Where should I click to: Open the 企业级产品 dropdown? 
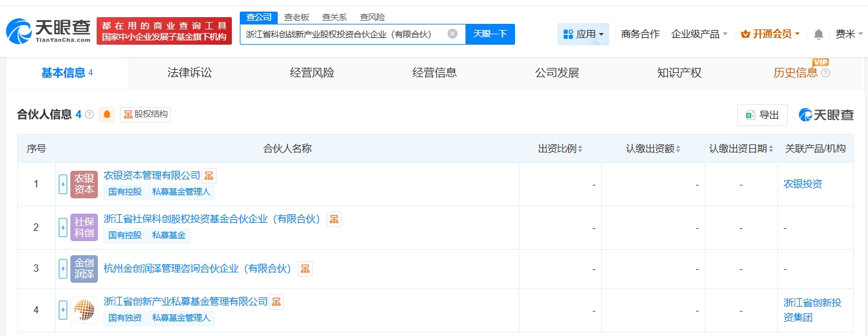[699, 34]
